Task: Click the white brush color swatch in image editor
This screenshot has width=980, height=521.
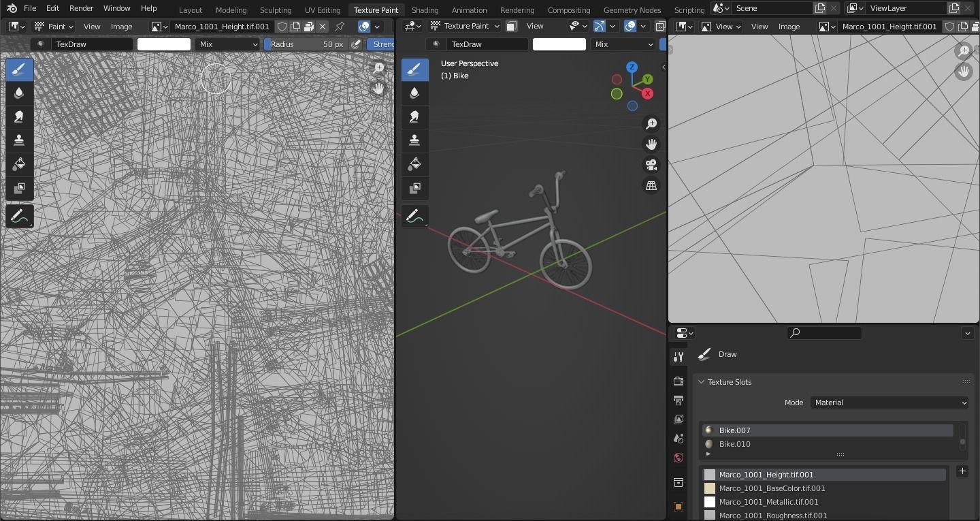Action: pyautogui.click(x=164, y=44)
